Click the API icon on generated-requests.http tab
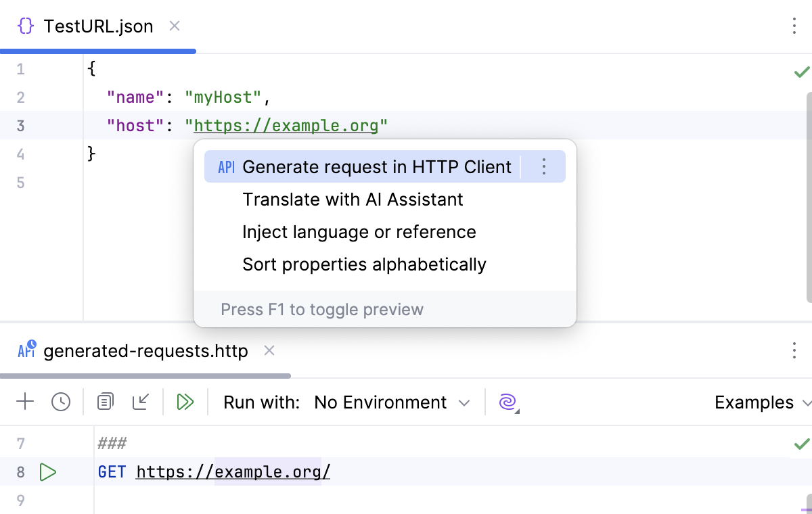This screenshot has height=514, width=812. coord(25,350)
